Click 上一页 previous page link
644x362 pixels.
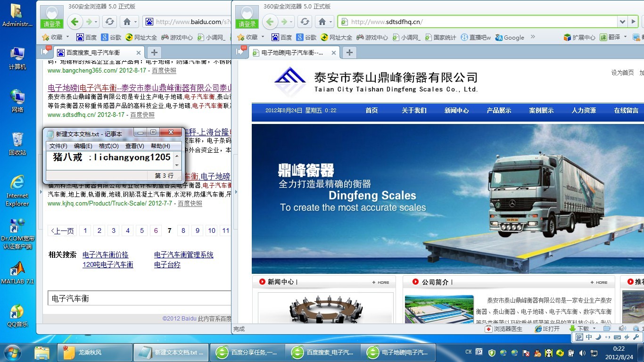[63, 230]
